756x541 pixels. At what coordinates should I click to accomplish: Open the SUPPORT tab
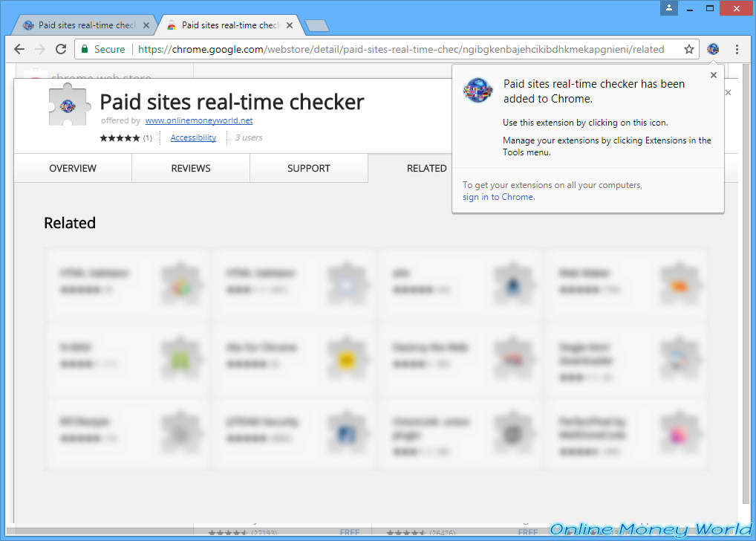[309, 169]
